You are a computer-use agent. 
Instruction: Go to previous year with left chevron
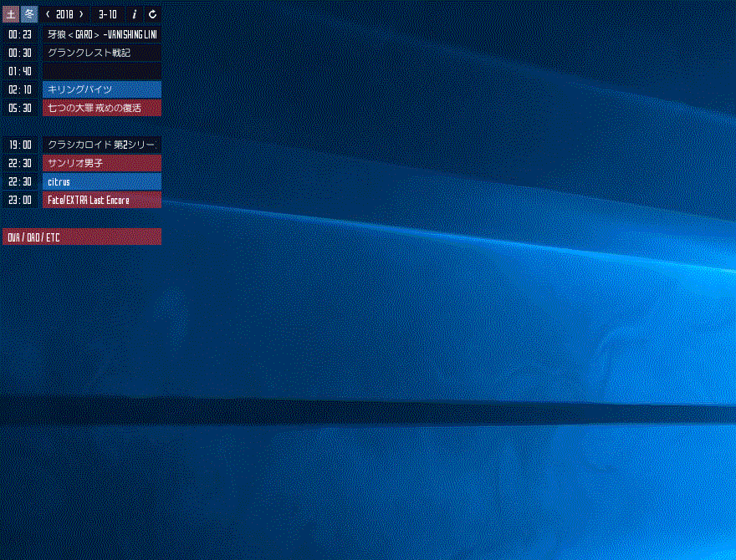(x=48, y=14)
